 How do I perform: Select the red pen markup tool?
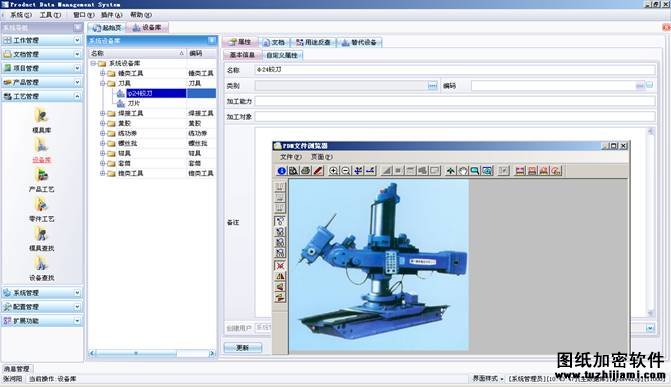click(318, 171)
